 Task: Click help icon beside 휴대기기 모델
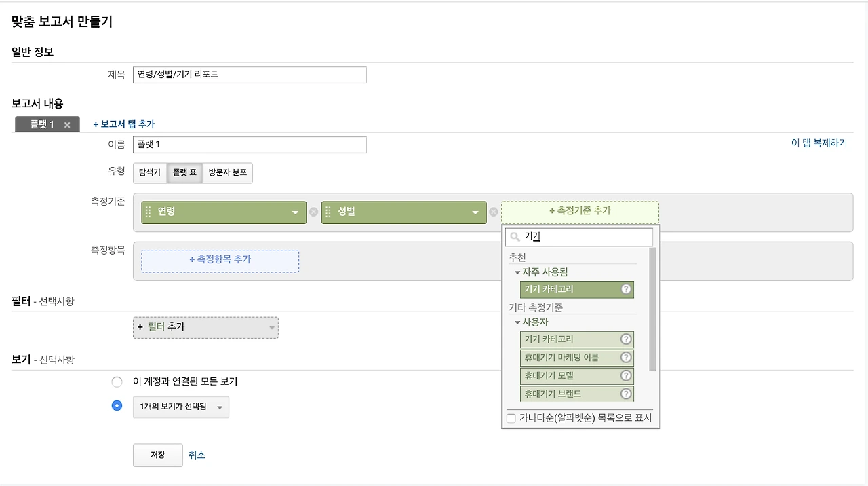click(626, 375)
